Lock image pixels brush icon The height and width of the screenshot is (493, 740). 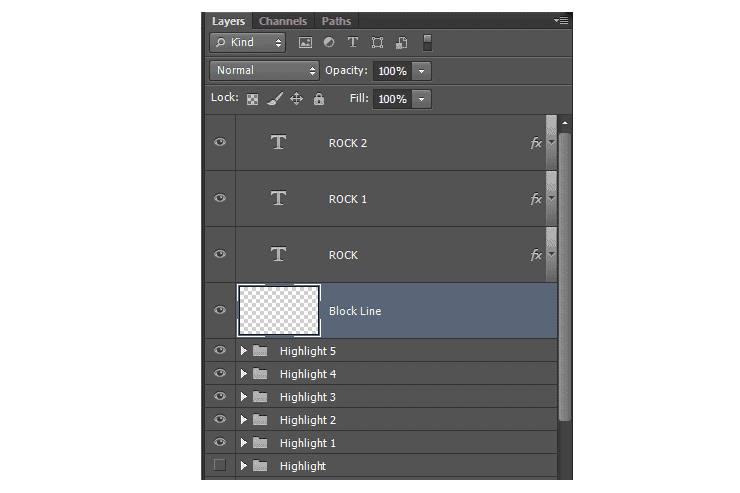point(275,99)
